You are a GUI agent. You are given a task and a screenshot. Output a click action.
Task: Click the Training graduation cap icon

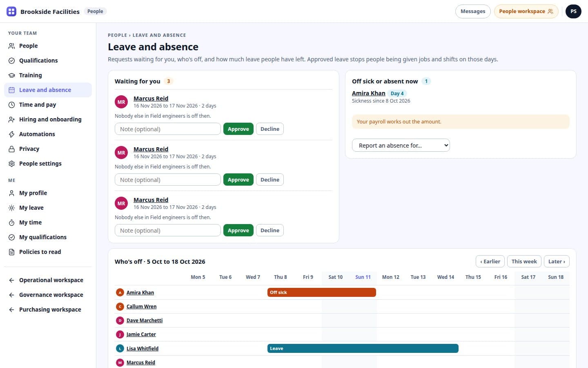pos(11,75)
